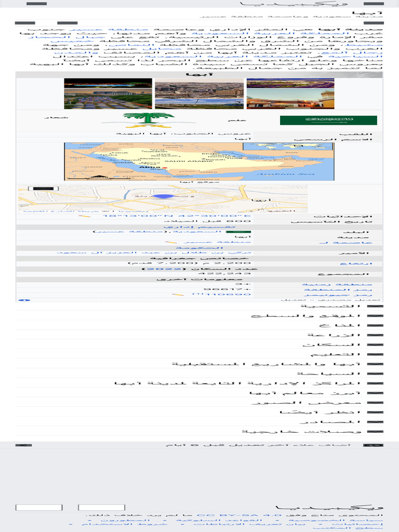Click the الحكومة infobox heading link
Image resolution: width=399 pixels, height=532 pixels.
pos(199,248)
